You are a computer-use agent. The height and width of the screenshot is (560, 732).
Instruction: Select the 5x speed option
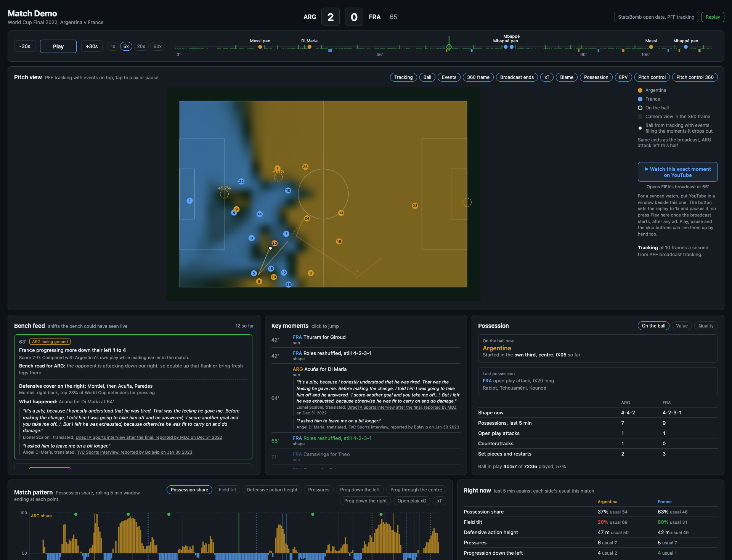126,47
